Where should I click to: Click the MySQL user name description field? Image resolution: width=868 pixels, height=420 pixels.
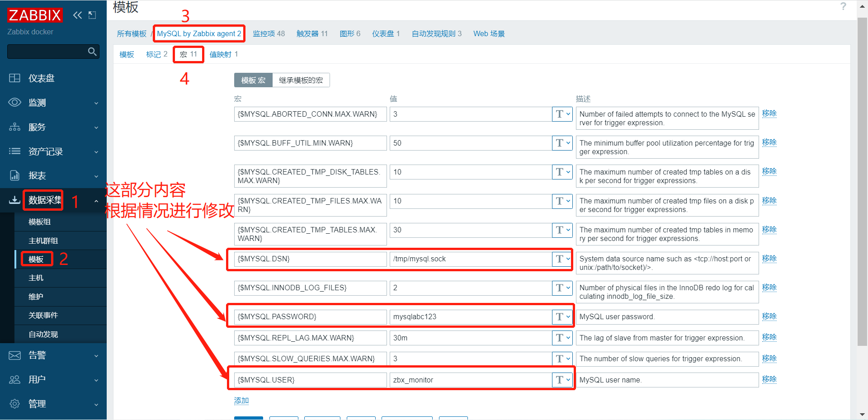(x=667, y=380)
